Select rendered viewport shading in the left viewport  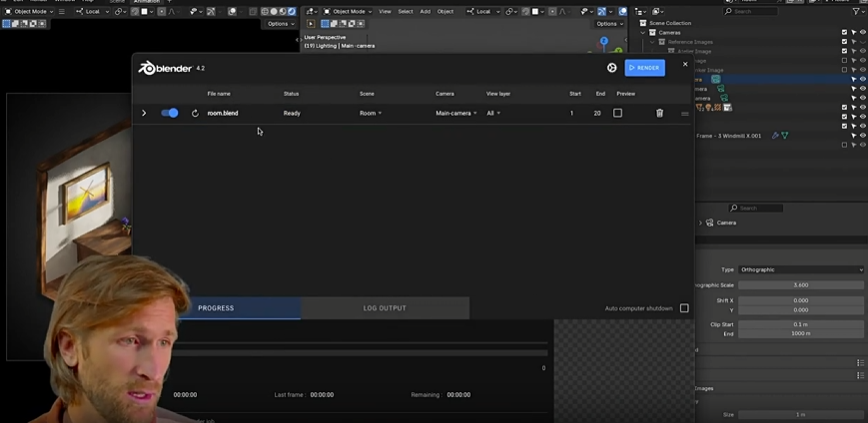pos(292,11)
